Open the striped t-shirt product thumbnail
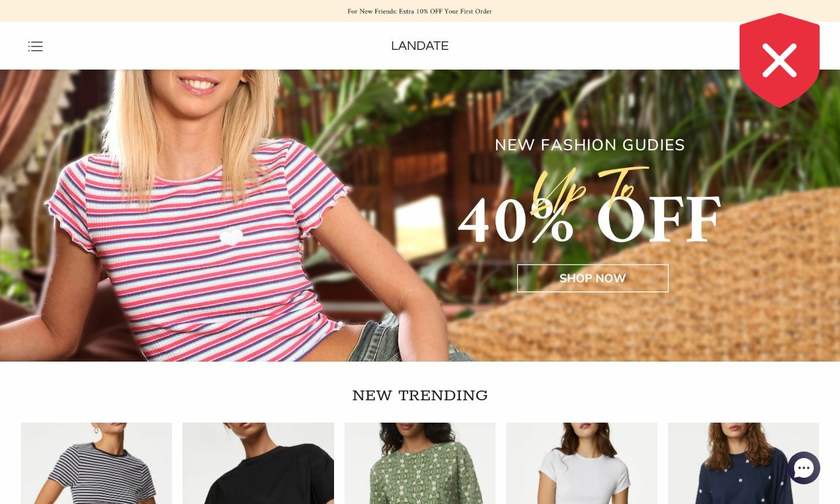 point(96,463)
